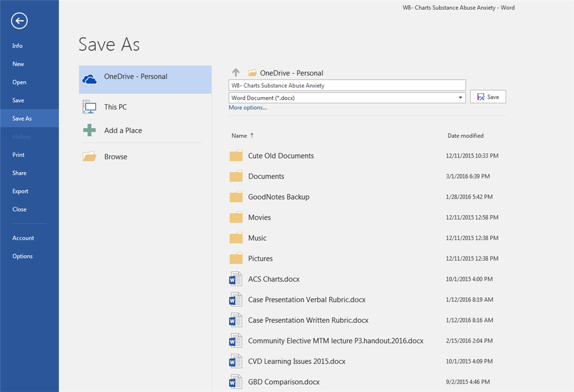574x392 pixels.
Task: Select New in the backstage menu
Action: point(29,64)
